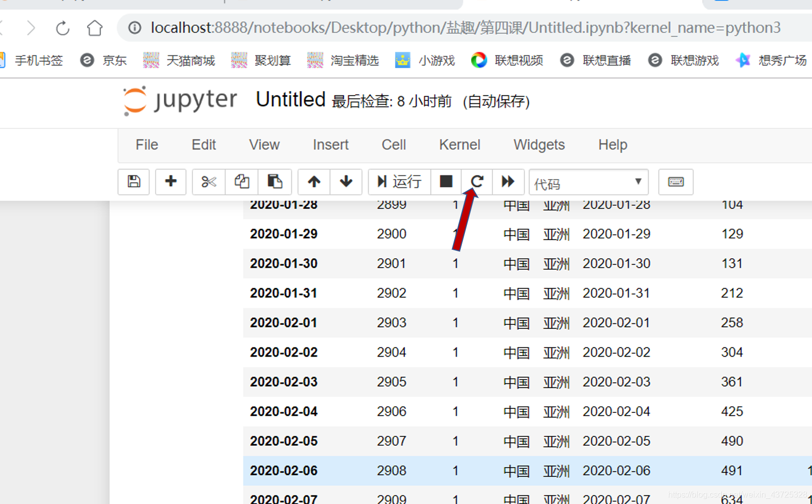Go forward in browser history

[31, 28]
